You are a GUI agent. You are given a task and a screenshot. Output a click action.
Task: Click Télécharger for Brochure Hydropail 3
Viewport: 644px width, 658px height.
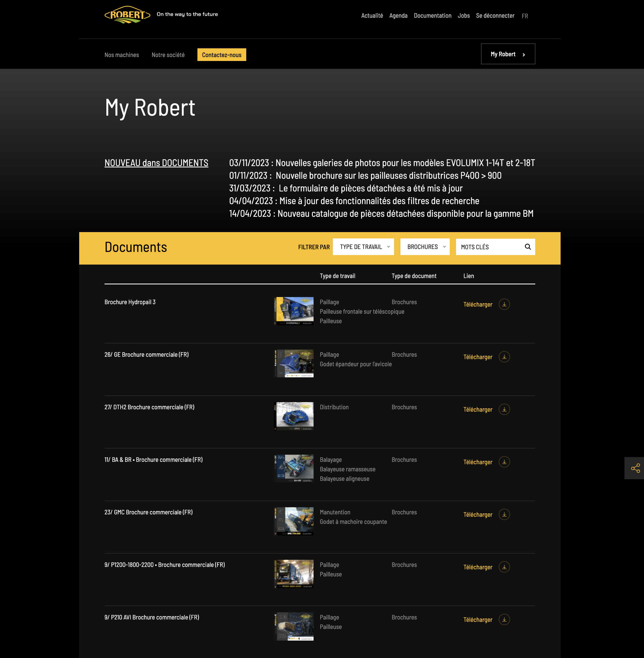point(477,304)
